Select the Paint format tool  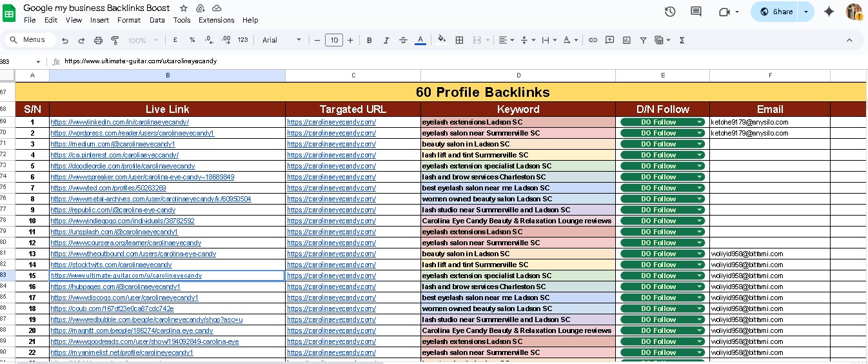pyautogui.click(x=115, y=40)
